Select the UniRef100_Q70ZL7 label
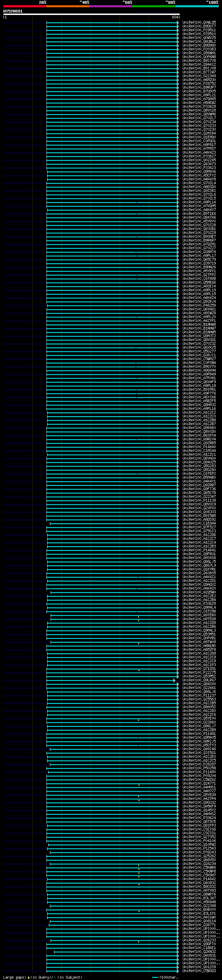The width and height of the screenshot is (222, 980). pyautogui.click(x=199, y=118)
